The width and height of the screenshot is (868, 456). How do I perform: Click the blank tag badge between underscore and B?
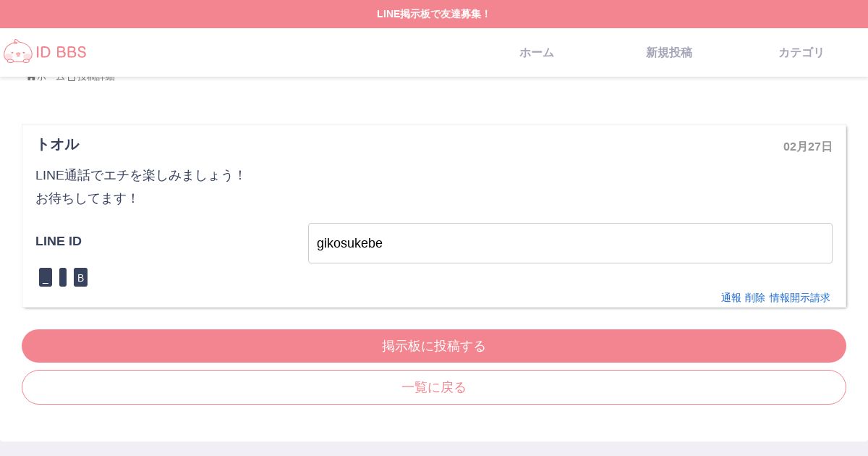[x=63, y=277]
